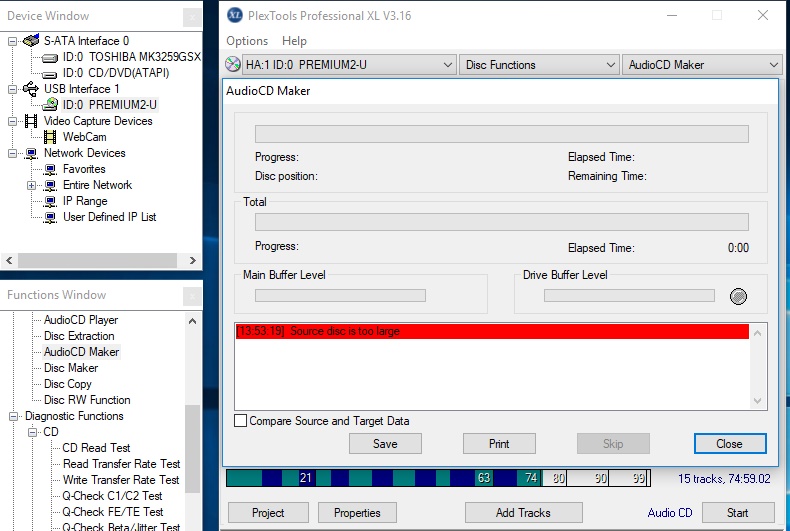Collapse the USB Interface 1 node
The width and height of the screenshot is (790, 531).
[12, 89]
